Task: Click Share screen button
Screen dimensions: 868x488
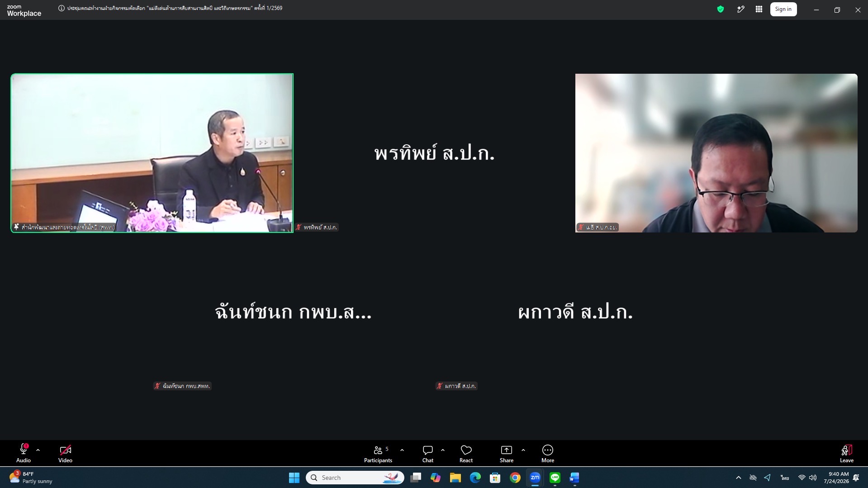Action: (507, 454)
